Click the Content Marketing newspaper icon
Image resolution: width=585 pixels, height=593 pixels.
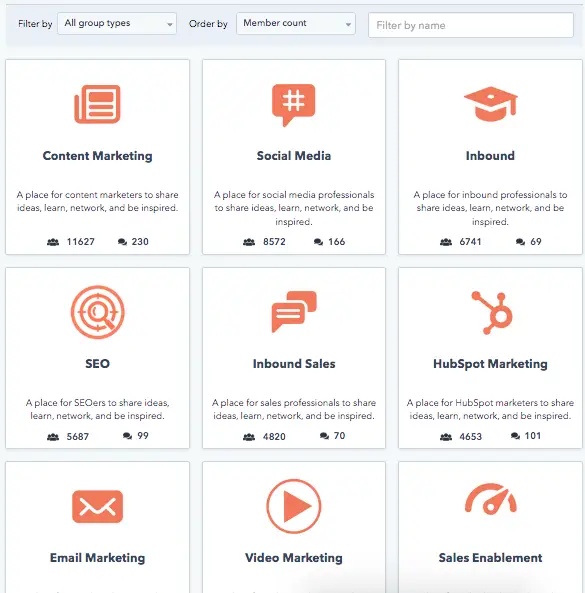(98, 104)
